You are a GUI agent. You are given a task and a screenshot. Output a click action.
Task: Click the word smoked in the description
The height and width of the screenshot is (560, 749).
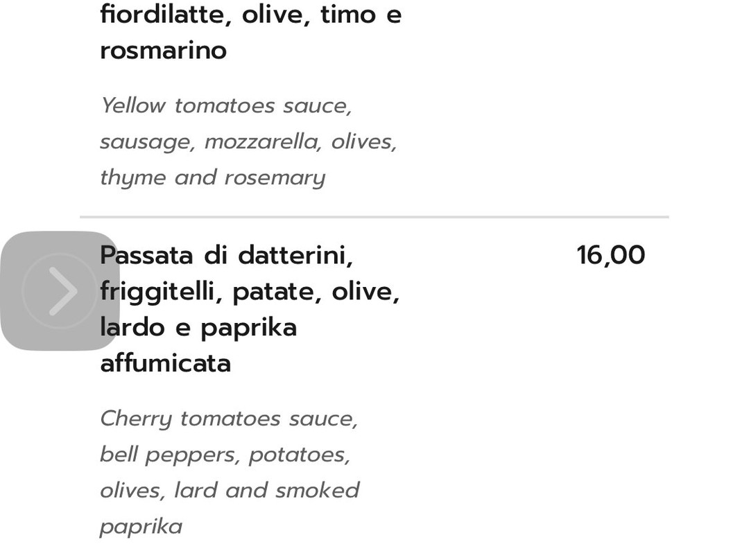[x=317, y=491]
